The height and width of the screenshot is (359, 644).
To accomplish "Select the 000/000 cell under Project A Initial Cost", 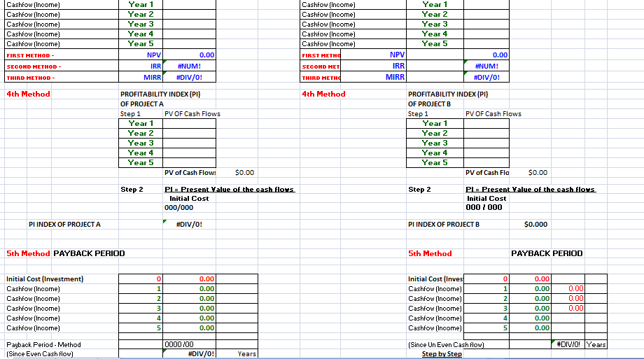I will (178, 207).
